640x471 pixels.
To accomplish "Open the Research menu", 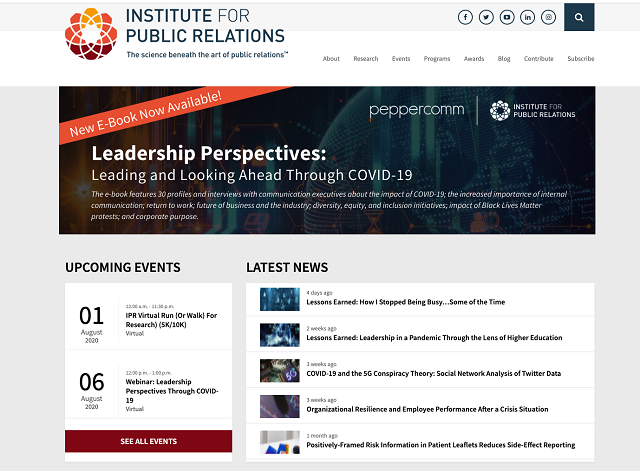I will coord(366,59).
